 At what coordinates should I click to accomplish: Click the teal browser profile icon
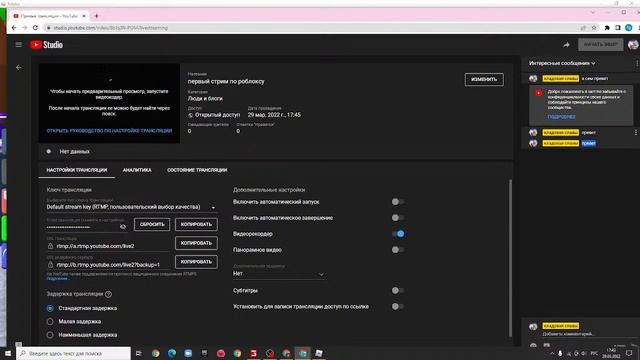[x=629, y=28]
